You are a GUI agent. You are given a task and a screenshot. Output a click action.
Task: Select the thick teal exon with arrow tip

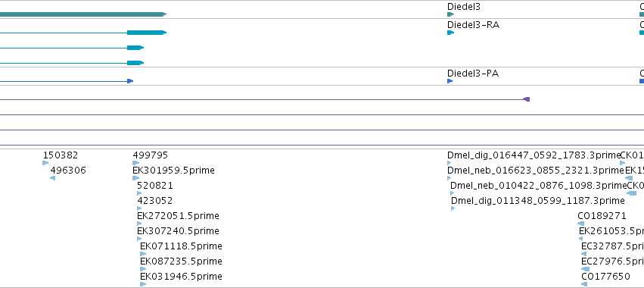[147, 33]
